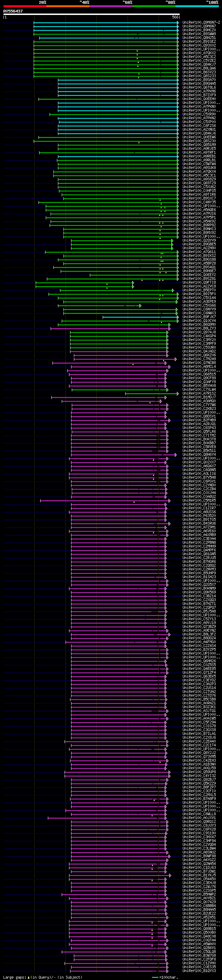
Task: Click query end position label 566
Action: [175, 17]
